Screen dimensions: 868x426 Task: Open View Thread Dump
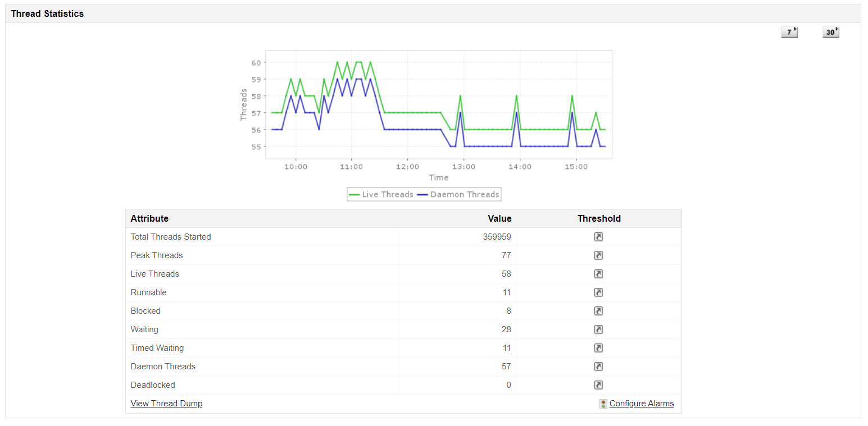tap(166, 403)
